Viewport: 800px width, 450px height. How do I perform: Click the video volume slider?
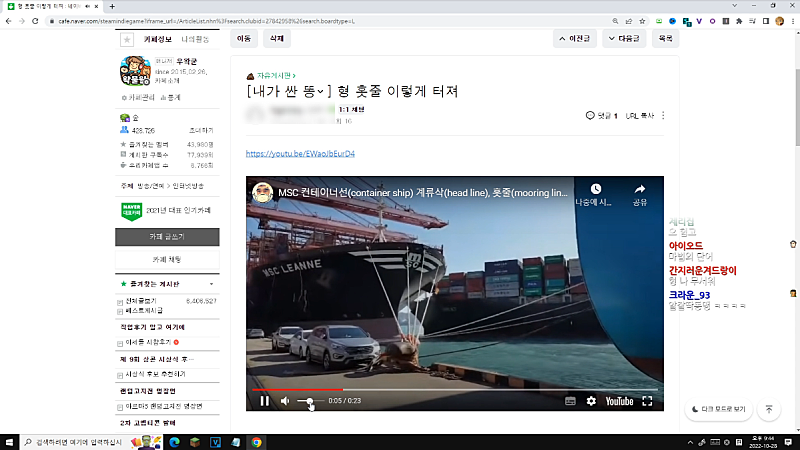tap(310, 401)
